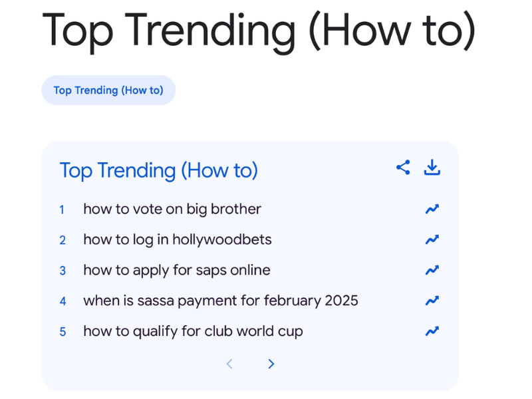
Task: Open the 'how to apply for saps online' entry
Action: (x=176, y=270)
